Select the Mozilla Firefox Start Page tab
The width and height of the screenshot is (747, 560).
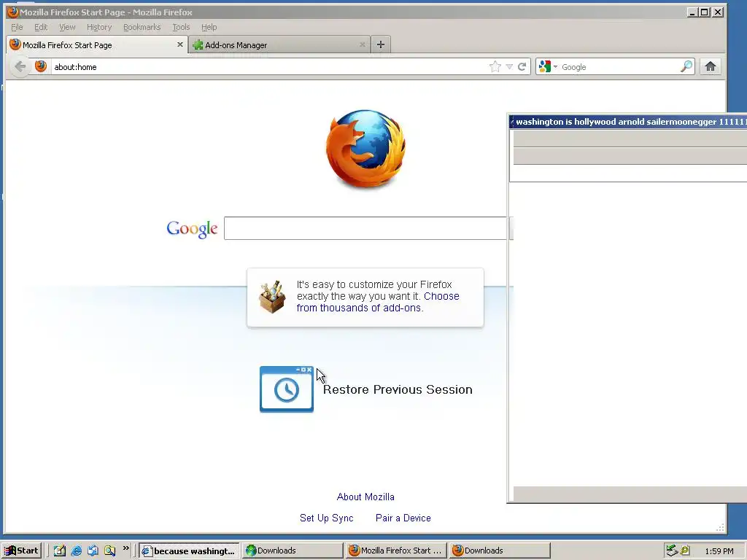(x=97, y=44)
